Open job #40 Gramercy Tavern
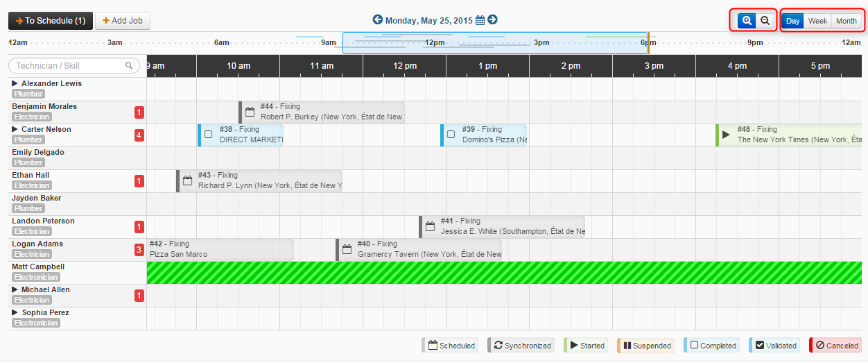This screenshot has width=868, height=363. tap(419, 249)
